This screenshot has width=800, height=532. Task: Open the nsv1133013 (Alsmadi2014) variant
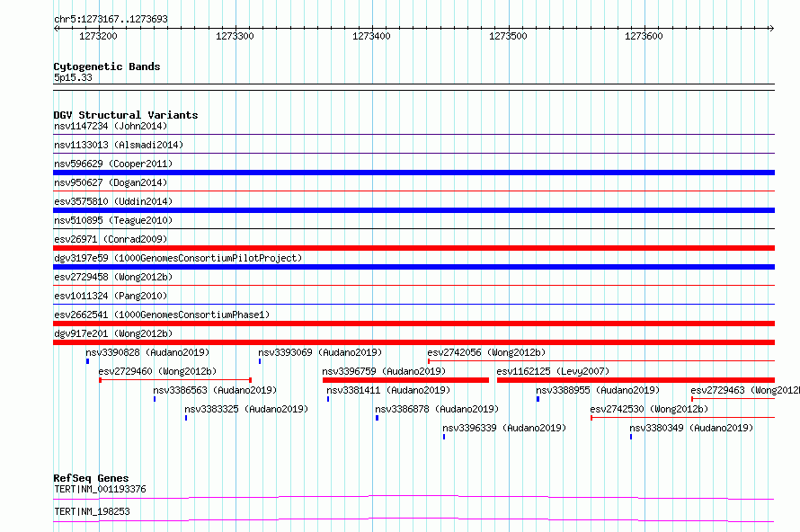119,145
